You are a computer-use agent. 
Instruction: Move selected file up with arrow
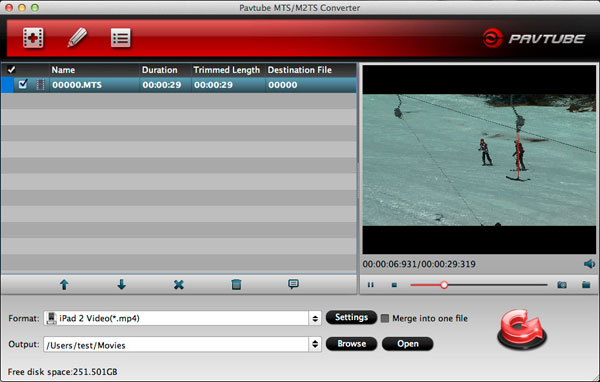[x=64, y=284]
